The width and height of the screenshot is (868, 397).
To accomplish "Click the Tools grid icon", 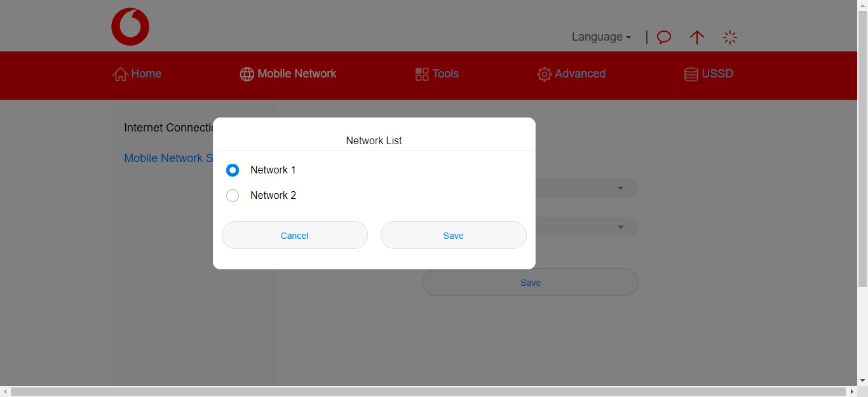I will [421, 74].
